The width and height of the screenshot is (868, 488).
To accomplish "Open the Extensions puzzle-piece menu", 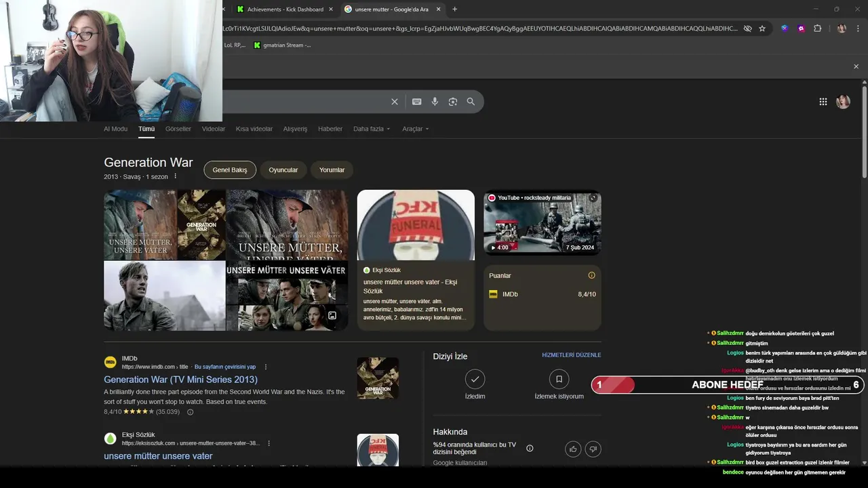I will point(818,28).
